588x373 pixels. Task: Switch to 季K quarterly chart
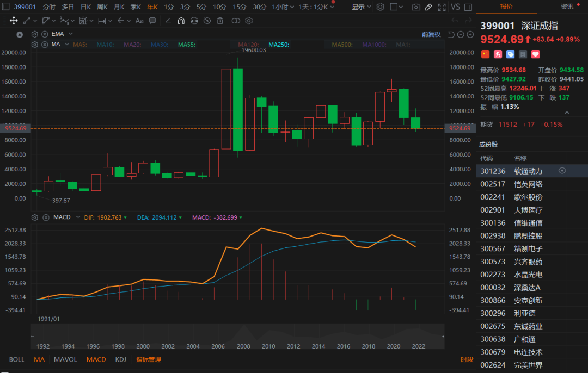tap(136, 7)
